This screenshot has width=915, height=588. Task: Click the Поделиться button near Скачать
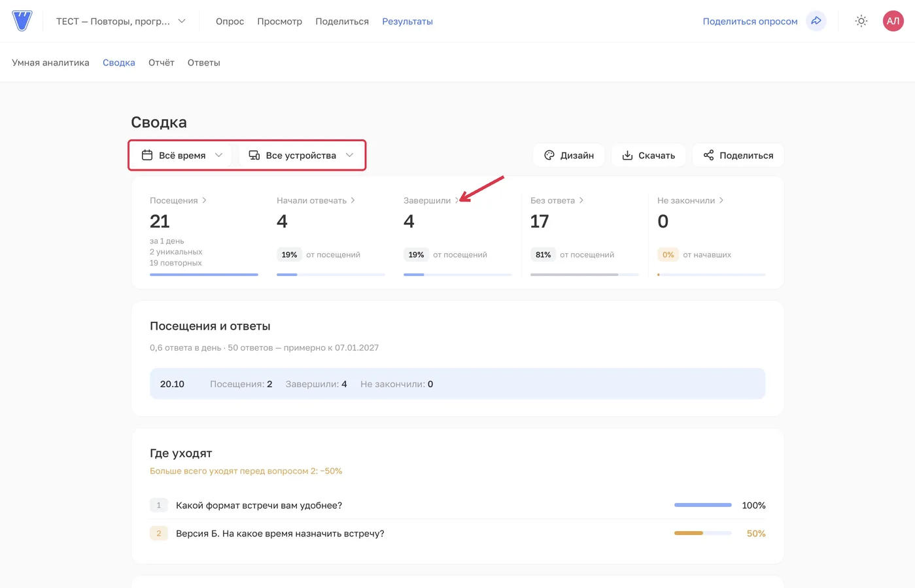(x=738, y=155)
